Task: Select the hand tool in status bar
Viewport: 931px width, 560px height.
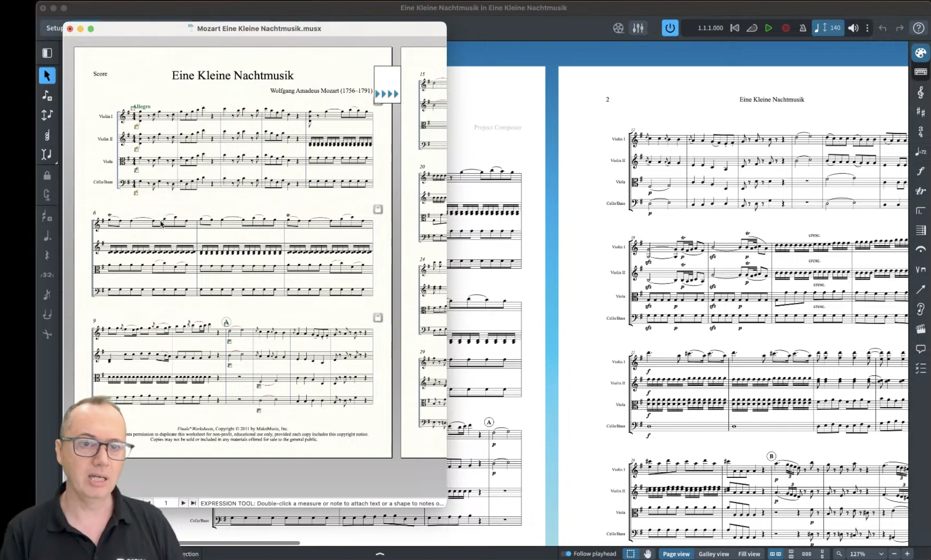Action: [x=647, y=554]
